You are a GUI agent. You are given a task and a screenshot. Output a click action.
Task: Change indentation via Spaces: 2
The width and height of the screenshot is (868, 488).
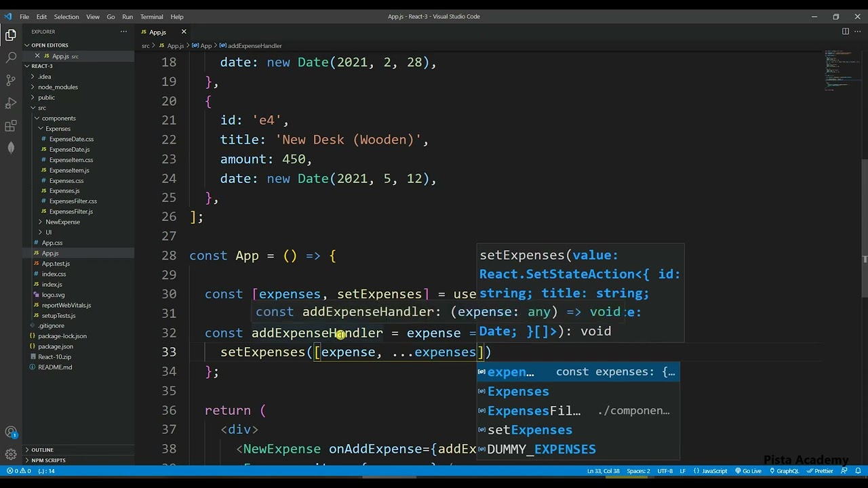(638, 471)
